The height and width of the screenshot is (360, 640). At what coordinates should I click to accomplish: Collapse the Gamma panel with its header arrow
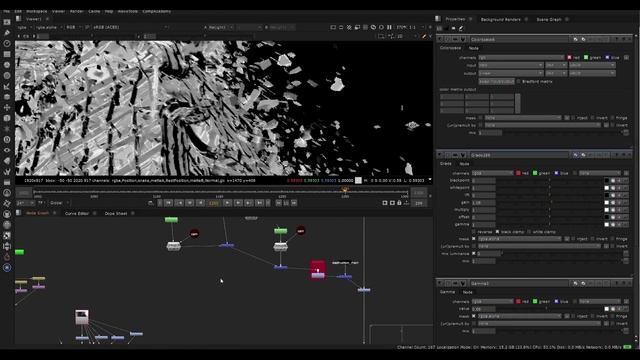440,283
